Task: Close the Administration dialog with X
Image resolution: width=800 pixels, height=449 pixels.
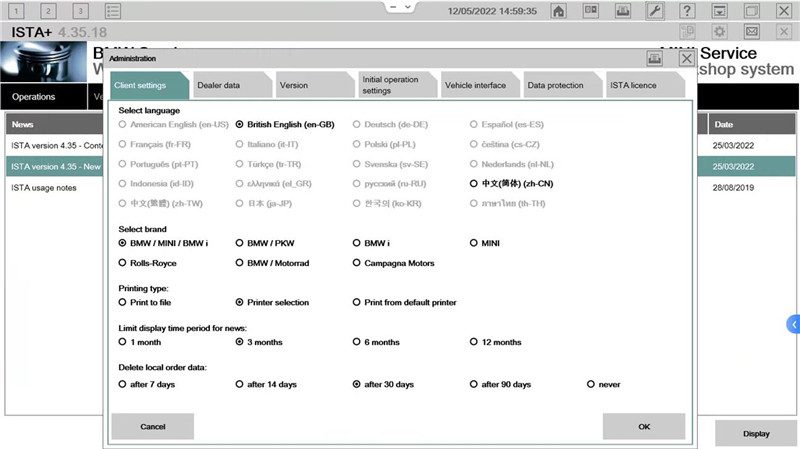Action: coord(687,58)
